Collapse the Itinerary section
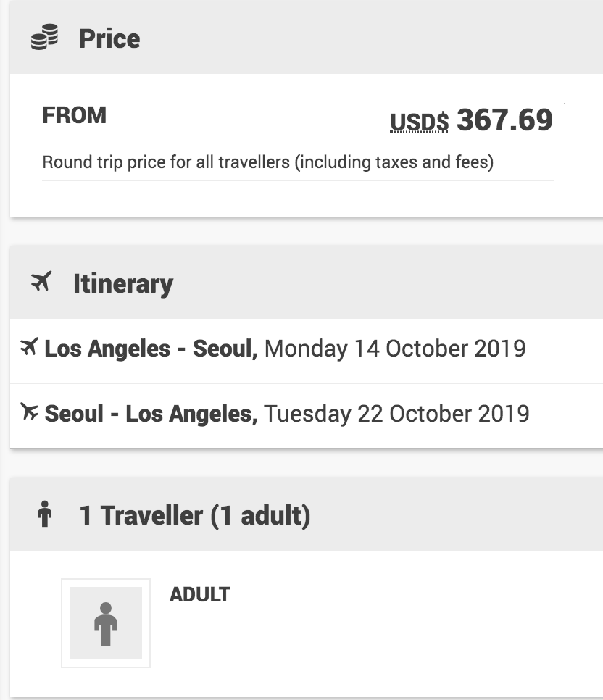 301,283
